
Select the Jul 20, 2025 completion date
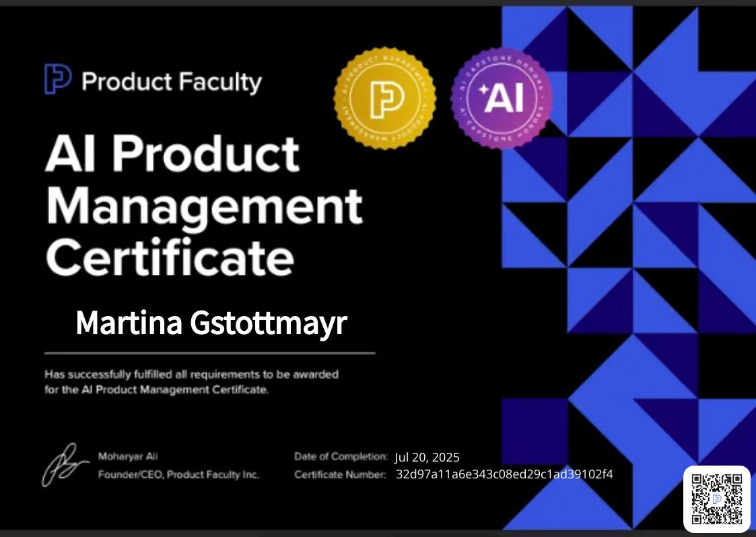tap(427, 457)
